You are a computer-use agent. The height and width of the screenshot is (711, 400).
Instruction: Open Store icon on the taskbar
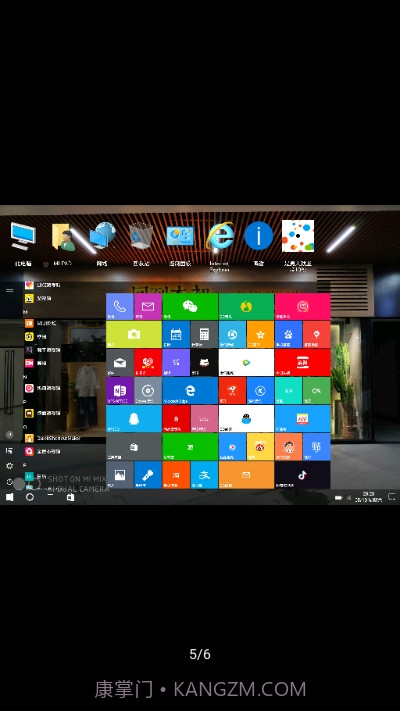[x=70, y=497]
